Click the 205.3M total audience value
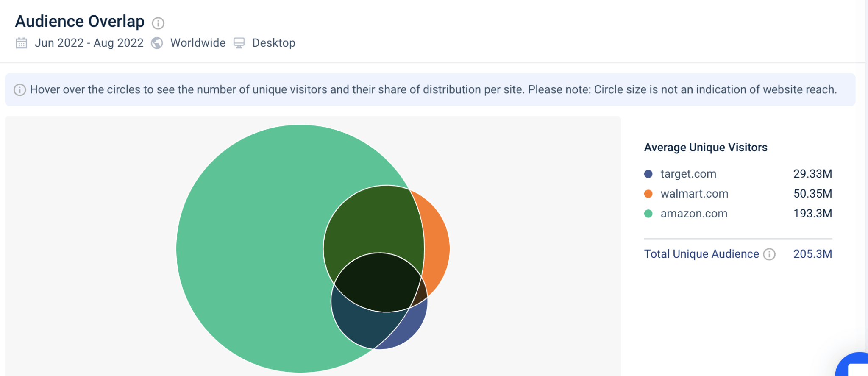The height and width of the screenshot is (376, 868). click(813, 254)
